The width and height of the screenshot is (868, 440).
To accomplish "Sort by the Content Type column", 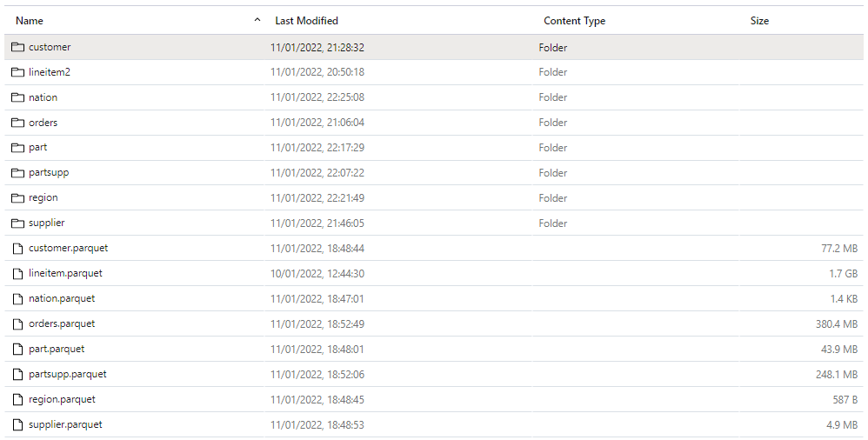I will click(574, 21).
